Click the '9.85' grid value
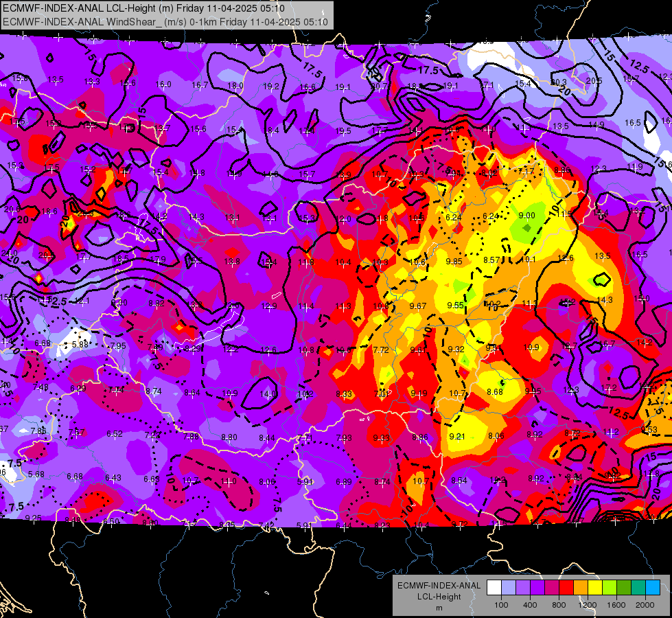 (x=454, y=261)
